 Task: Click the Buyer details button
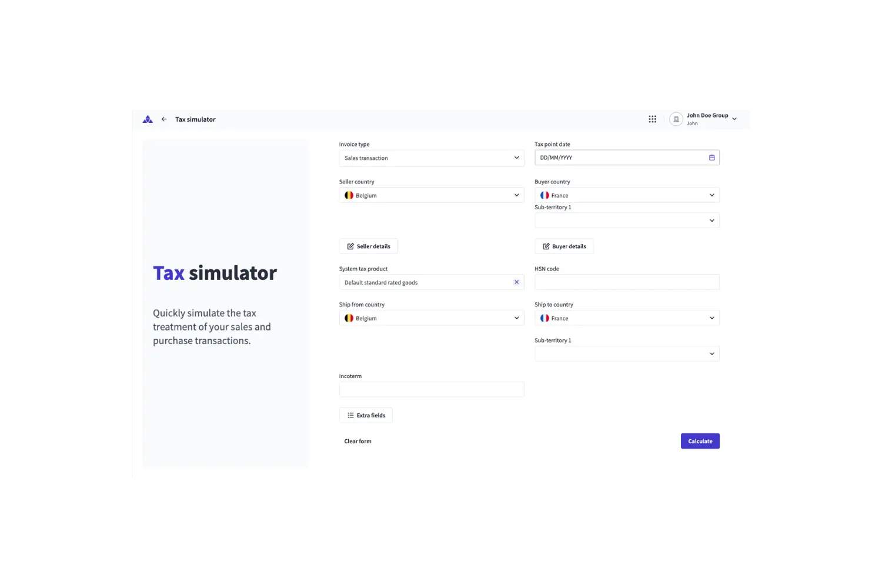tap(564, 246)
